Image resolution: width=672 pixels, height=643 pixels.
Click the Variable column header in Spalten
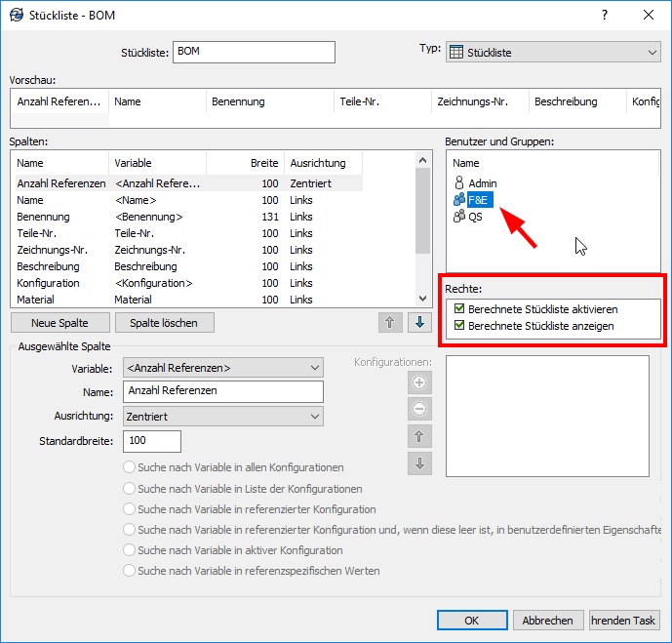coord(133,163)
